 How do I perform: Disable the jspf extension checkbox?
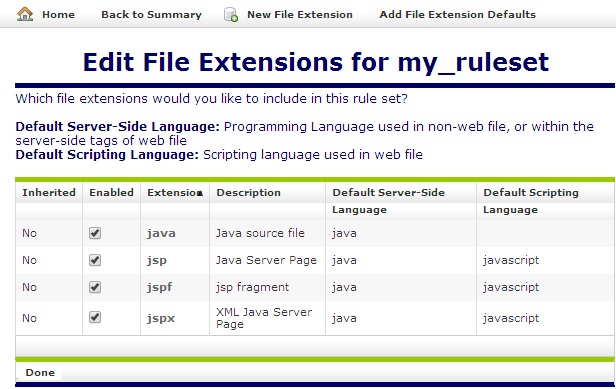(x=95, y=287)
